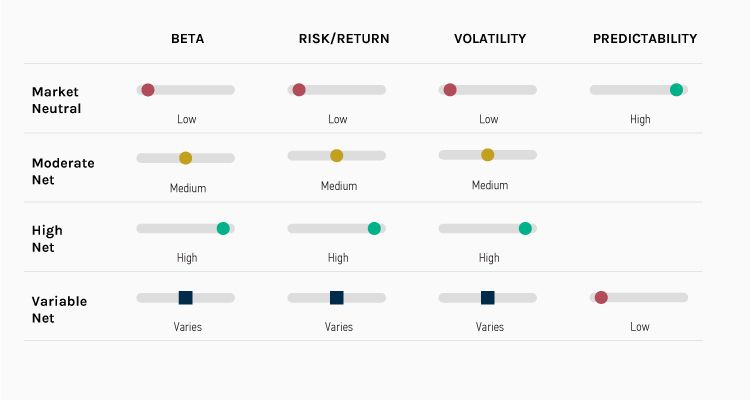Click the Variable Net row label
The height and width of the screenshot is (400, 750).
pos(59,309)
